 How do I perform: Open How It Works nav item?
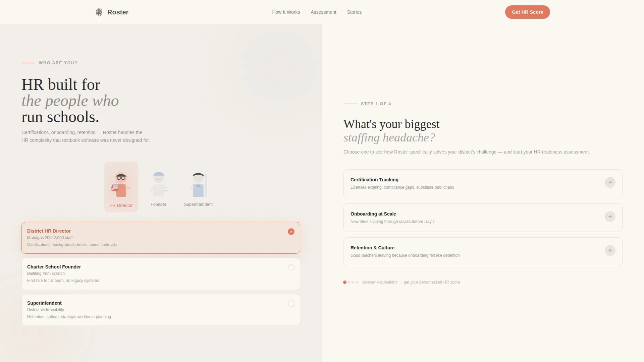click(286, 12)
